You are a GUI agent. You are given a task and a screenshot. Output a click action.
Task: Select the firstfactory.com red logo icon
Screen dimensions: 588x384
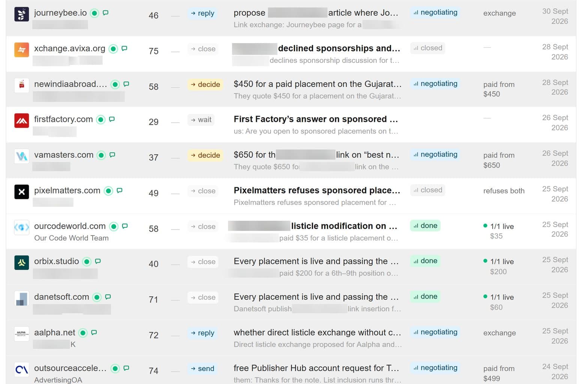[21, 121]
